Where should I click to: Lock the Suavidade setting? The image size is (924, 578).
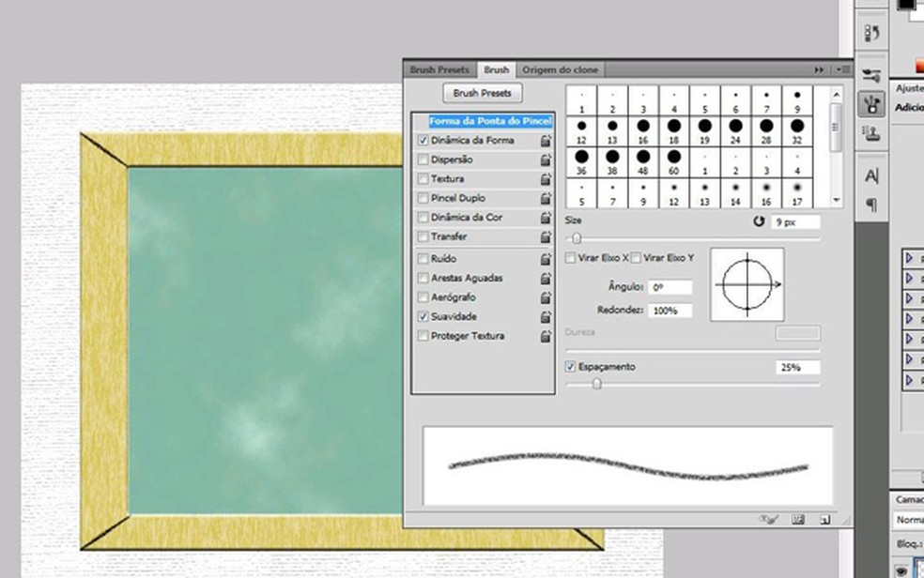click(546, 317)
